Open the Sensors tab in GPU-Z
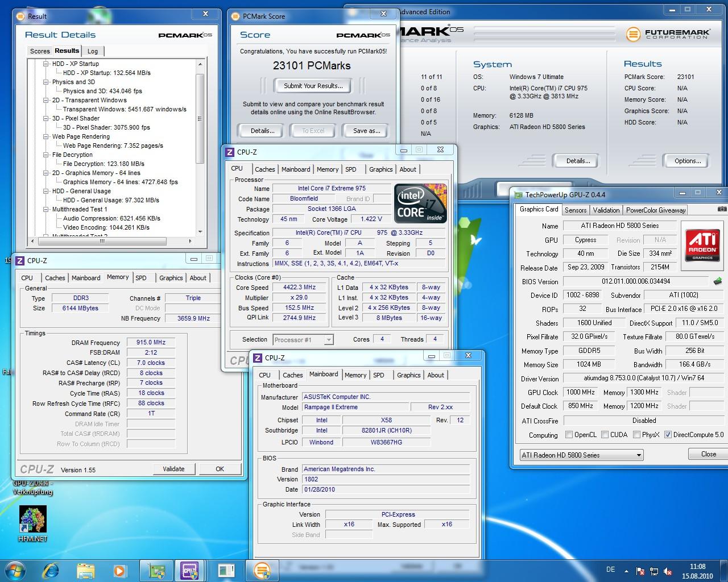The width and height of the screenshot is (728, 582). click(x=576, y=210)
